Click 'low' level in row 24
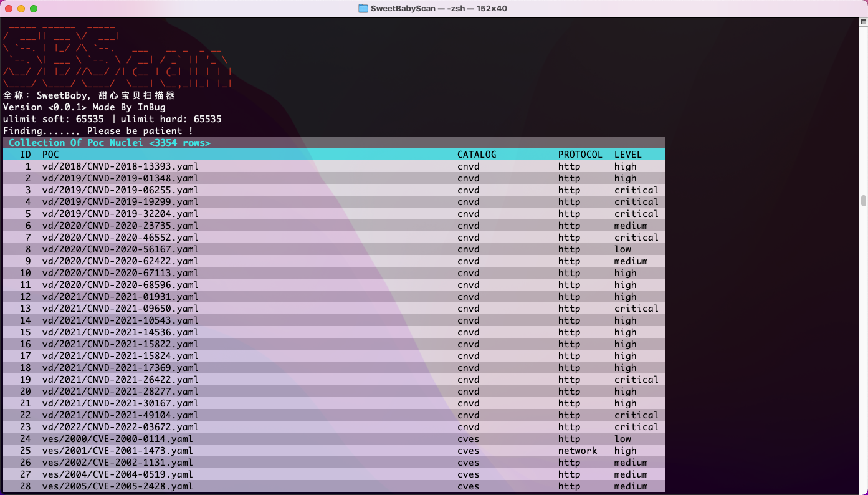Viewport: 868px width, 495px height. (622, 439)
